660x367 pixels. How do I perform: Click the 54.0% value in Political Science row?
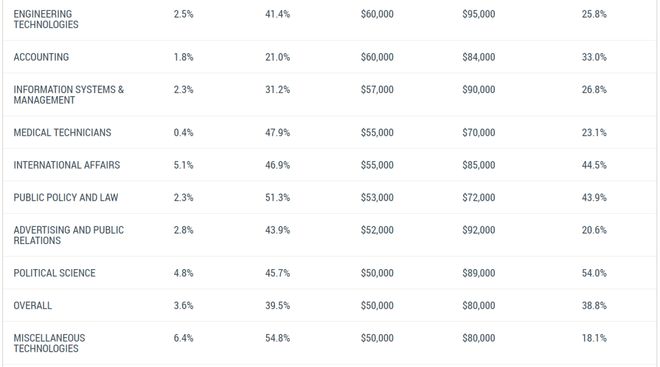pyautogui.click(x=594, y=273)
